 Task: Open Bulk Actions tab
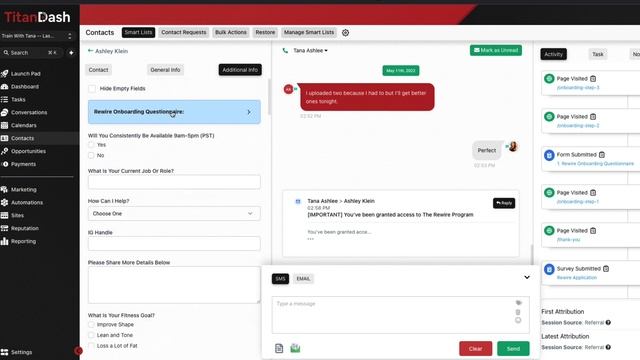(x=231, y=32)
